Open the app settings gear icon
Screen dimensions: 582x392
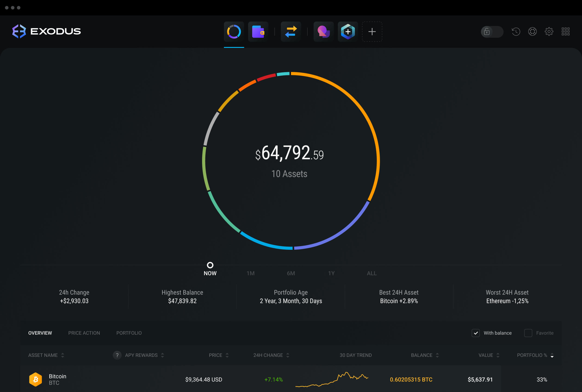pos(550,31)
